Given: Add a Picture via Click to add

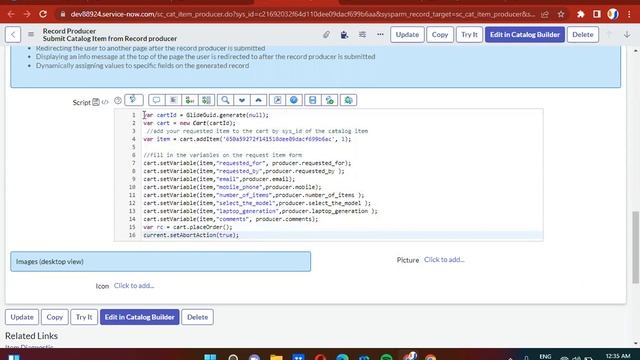Looking at the screenshot, I should (x=444, y=260).
